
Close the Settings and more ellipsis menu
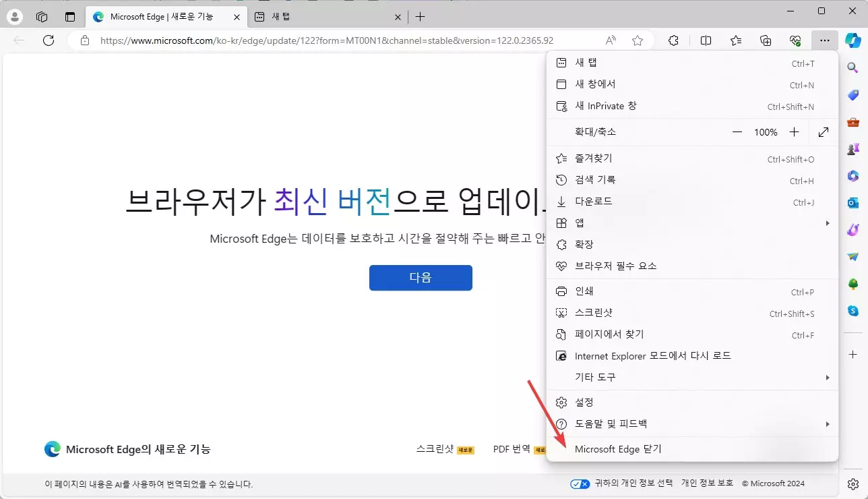click(x=825, y=40)
